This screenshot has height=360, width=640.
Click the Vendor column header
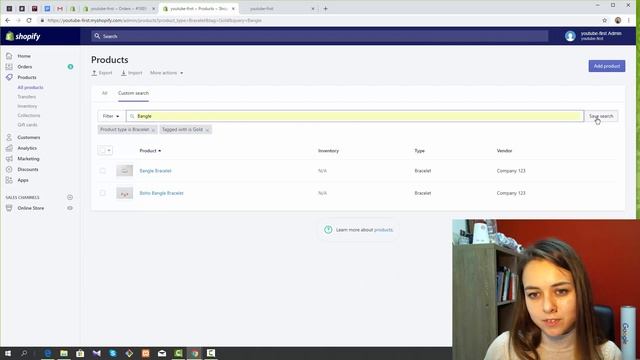pyautogui.click(x=504, y=151)
